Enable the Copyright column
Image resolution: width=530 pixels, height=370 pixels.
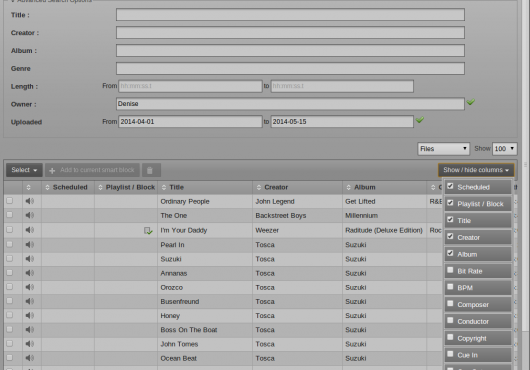450,337
